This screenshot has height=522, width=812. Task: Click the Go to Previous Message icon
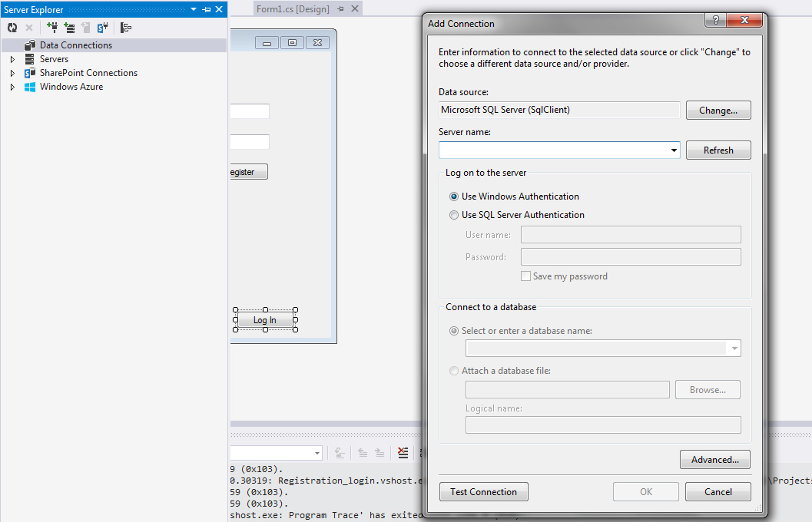point(363,453)
